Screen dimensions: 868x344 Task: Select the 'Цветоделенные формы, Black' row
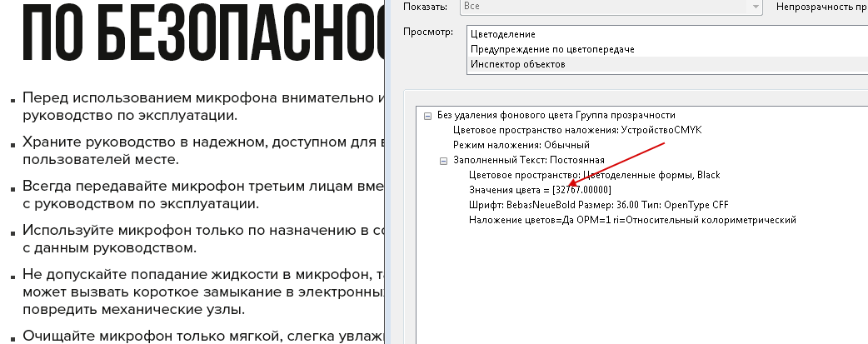click(594, 175)
